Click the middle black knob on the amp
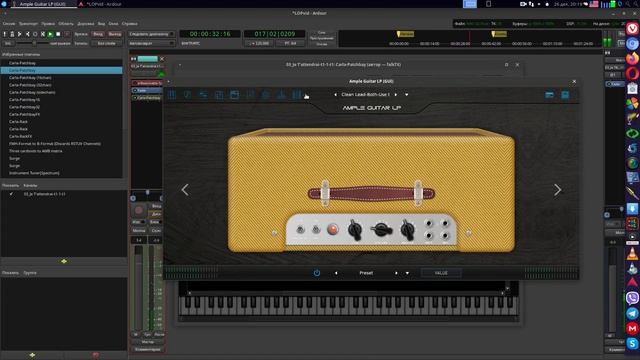Viewport: 640px width, 360px height. coord(381,230)
